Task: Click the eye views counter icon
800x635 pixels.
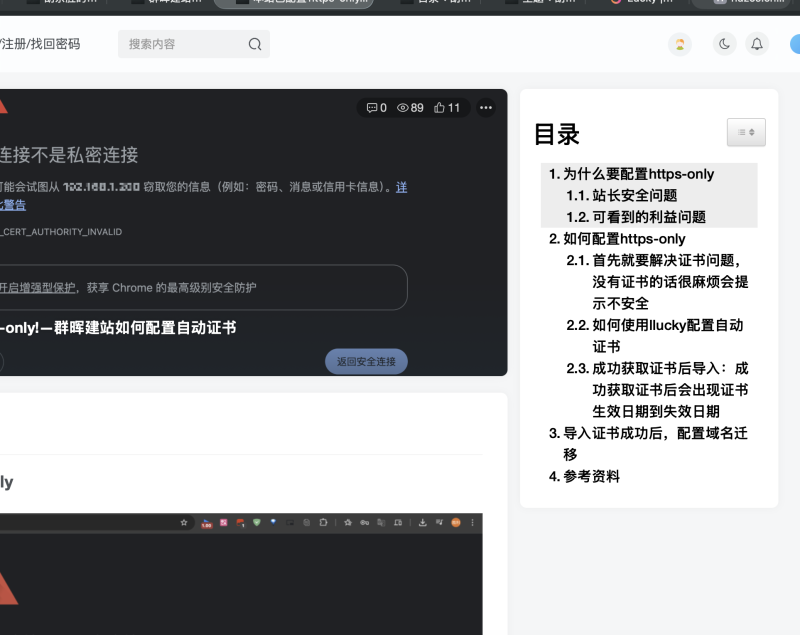Action: [403, 108]
